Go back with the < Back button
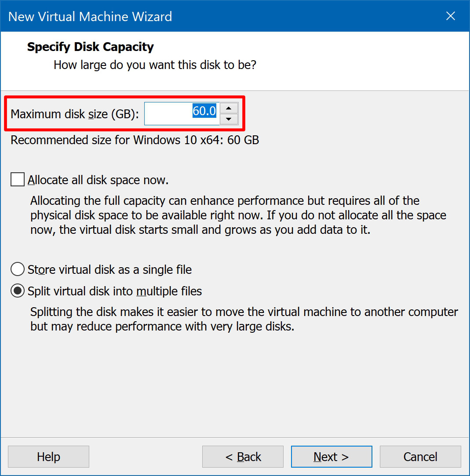The image size is (470, 476). point(243,457)
